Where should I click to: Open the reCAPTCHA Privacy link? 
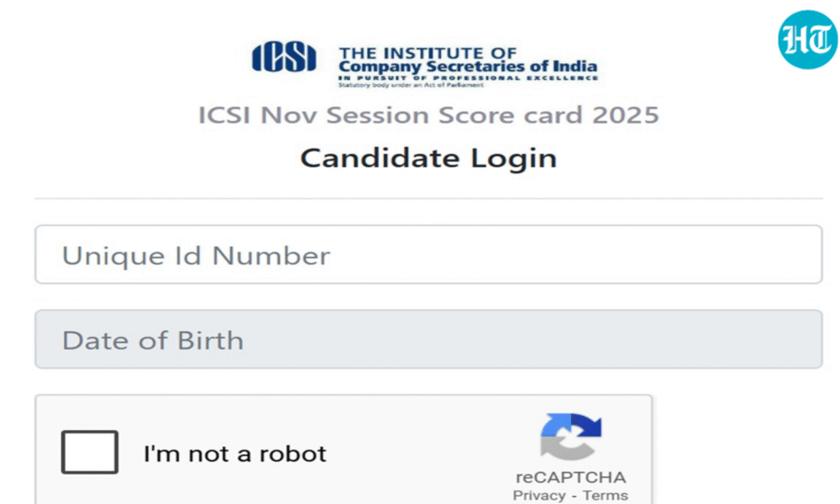coord(539,496)
